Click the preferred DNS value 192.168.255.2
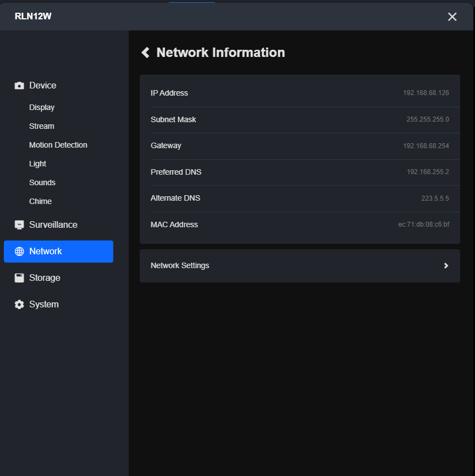Screen dimensions: 475x476 tap(427, 172)
